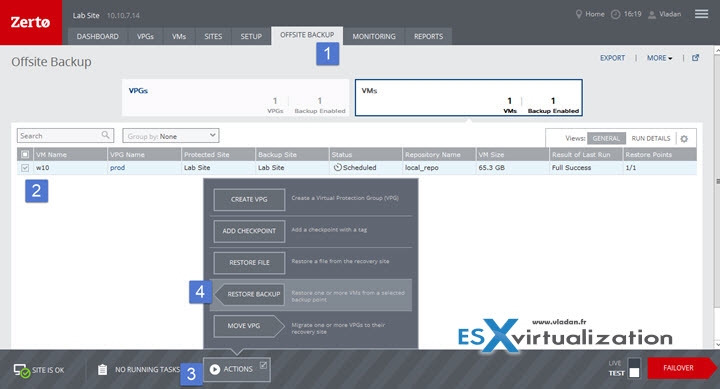The height and width of the screenshot is (389, 720).
Task: Sort by the VPG Name column header
Action: pyautogui.click(x=144, y=154)
